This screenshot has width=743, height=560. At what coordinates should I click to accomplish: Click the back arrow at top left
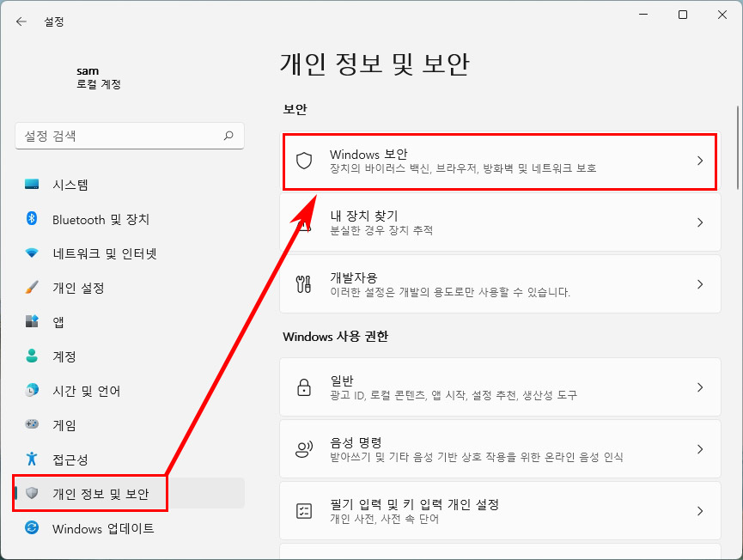[20, 21]
